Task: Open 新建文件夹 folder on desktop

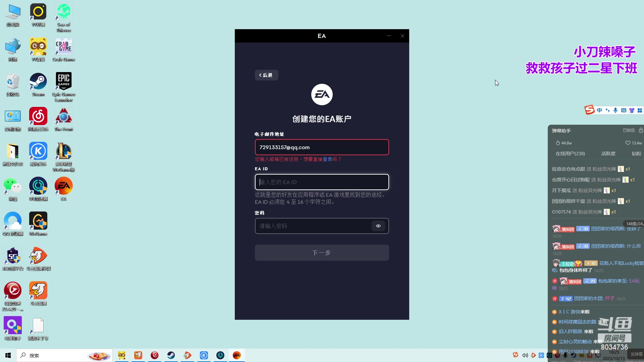Action: (13, 155)
